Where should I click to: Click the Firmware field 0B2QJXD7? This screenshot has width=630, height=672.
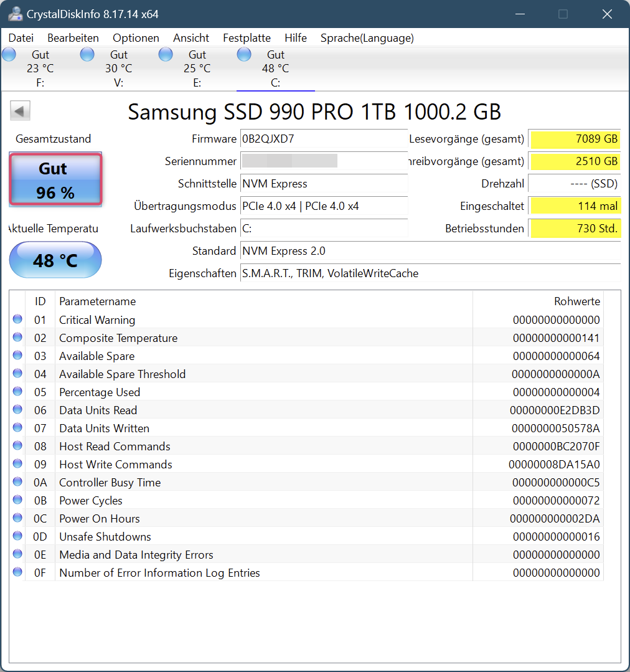(x=324, y=139)
